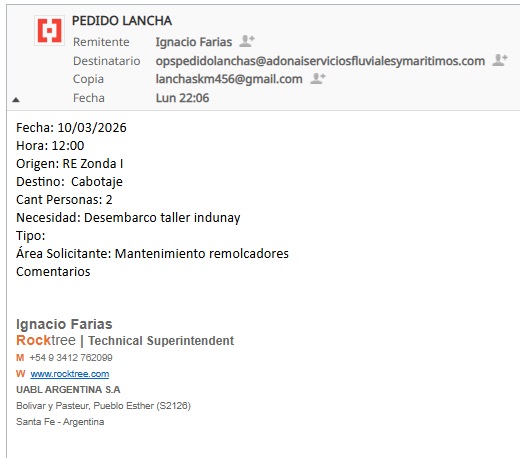This screenshot has width=520, height=458.
Task: Click the UABL ARGENTINA S.A company text
Action: (68, 390)
